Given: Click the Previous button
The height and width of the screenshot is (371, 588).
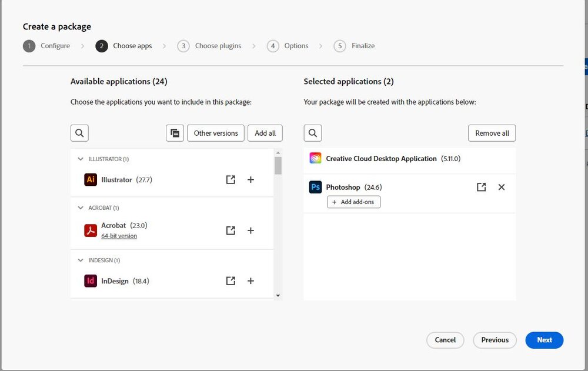Looking at the screenshot, I should [x=495, y=340].
